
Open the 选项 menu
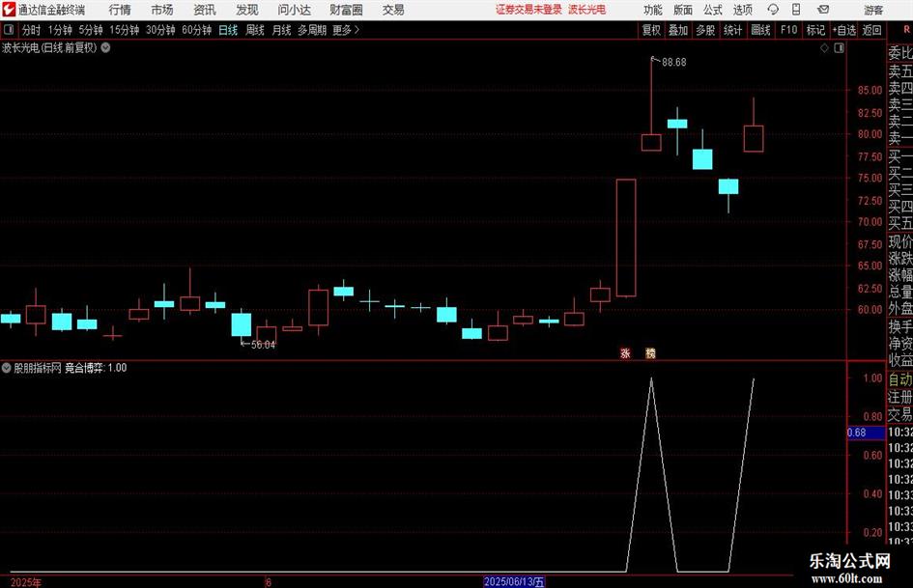[x=742, y=10]
